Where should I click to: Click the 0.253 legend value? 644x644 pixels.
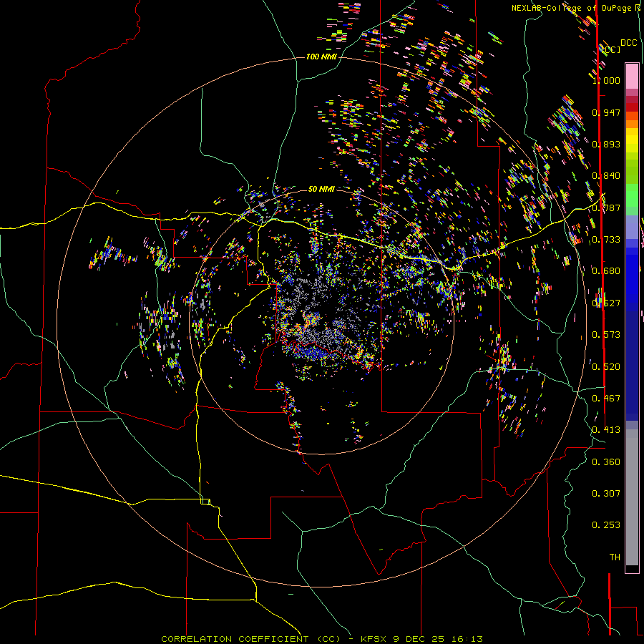606,525
